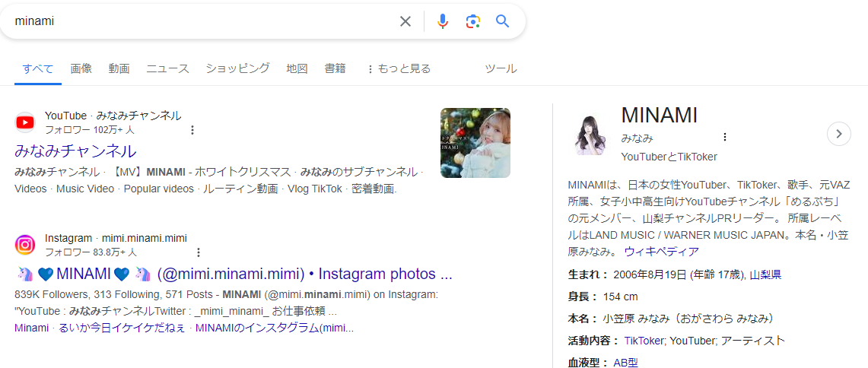Click the YouTuberとTikToker subtitle

click(669, 157)
